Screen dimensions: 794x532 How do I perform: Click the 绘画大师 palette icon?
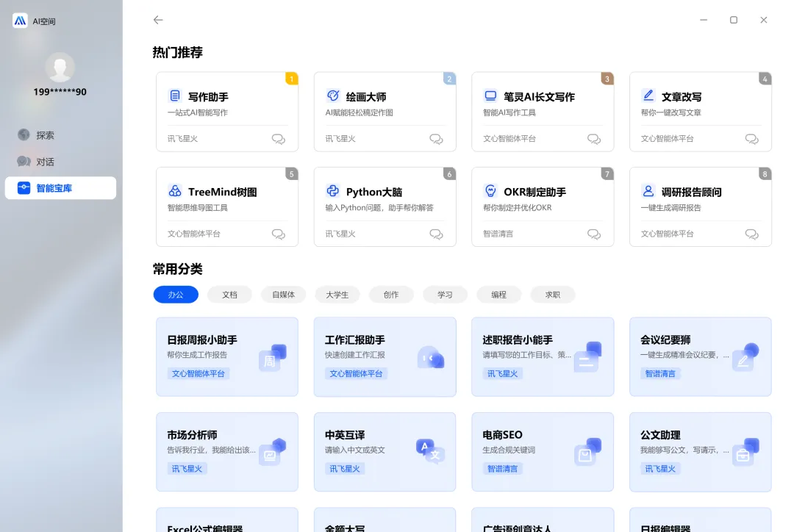333,96
